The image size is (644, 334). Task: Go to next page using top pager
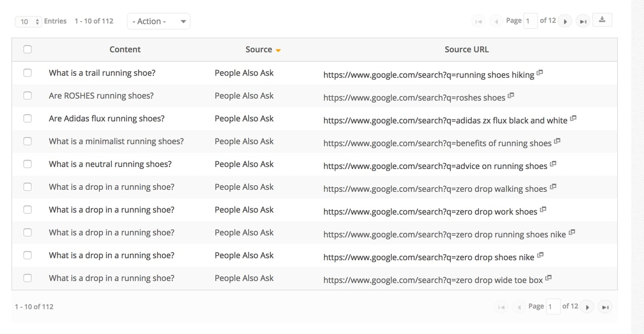point(565,21)
